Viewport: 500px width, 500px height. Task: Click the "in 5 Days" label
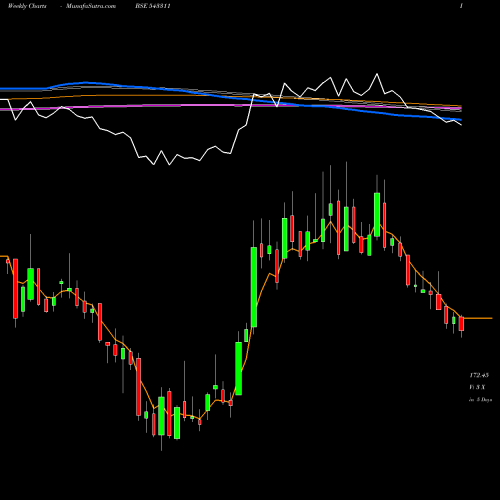coord(480,399)
